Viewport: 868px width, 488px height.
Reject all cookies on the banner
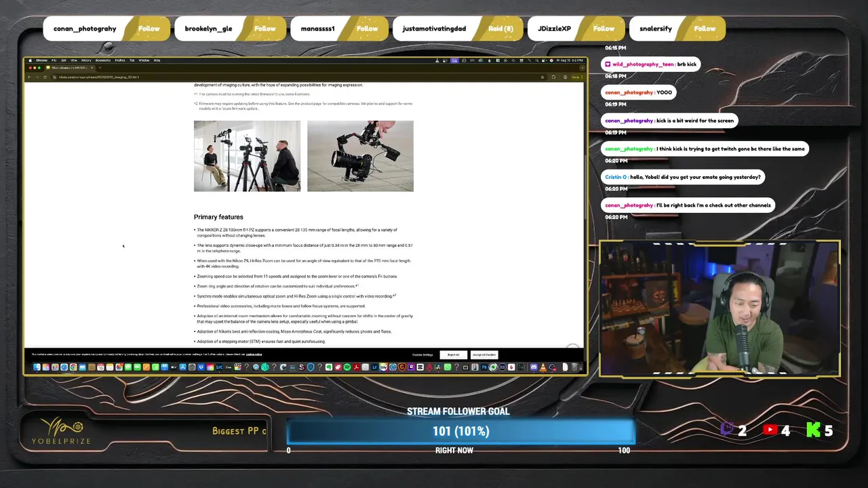453,354
